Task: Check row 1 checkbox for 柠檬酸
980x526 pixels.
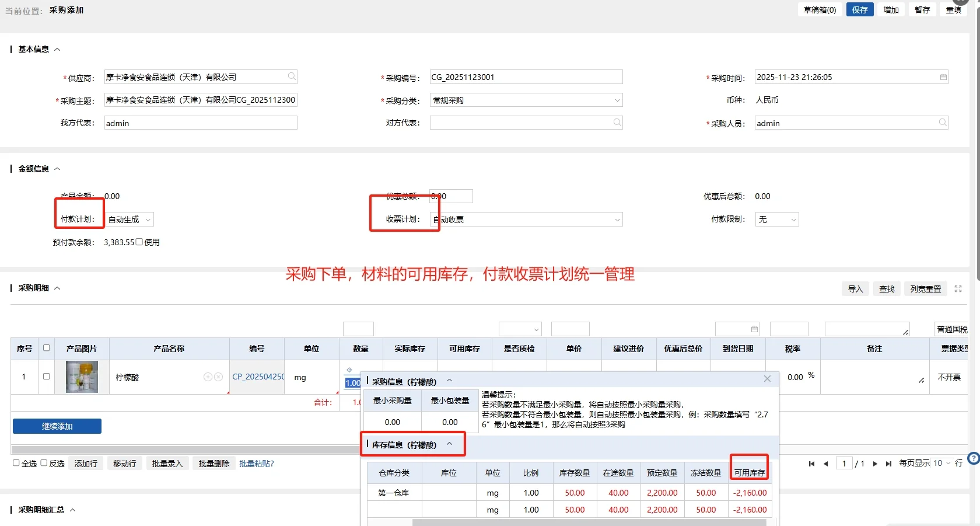Action: [46, 377]
